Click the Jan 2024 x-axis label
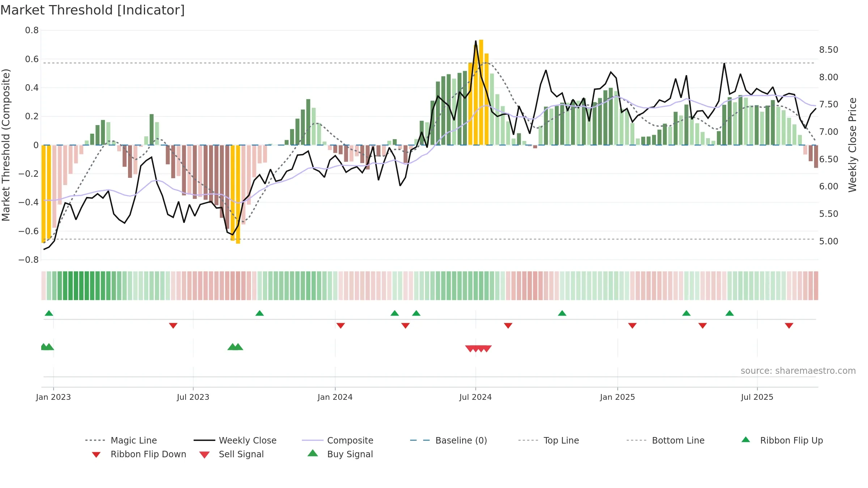The width and height of the screenshot is (868, 488). pos(335,397)
